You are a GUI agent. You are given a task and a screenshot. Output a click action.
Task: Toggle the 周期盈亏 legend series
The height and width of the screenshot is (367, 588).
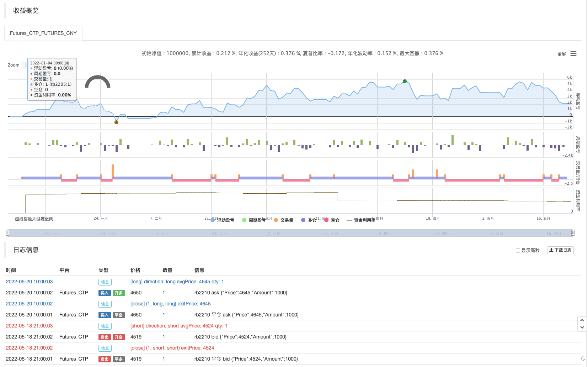254,220
